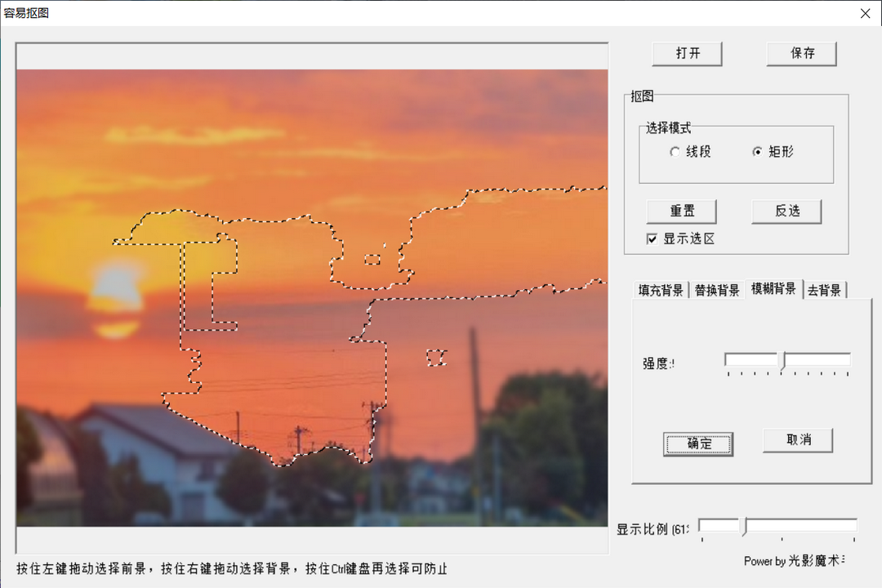Image resolution: width=882 pixels, height=588 pixels.
Task: Select the 线段 selection mode
Action: pyautogui.click(x=675, y=152)
